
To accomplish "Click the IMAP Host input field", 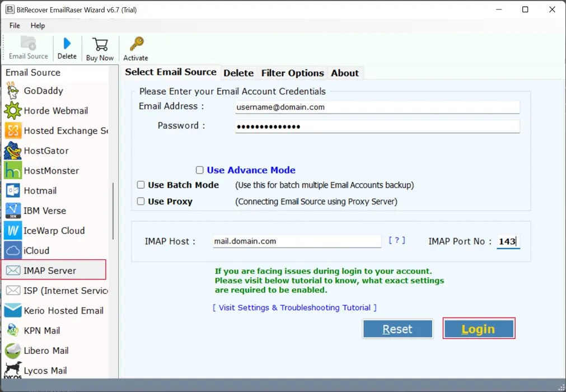I will (x=297, y=241).
